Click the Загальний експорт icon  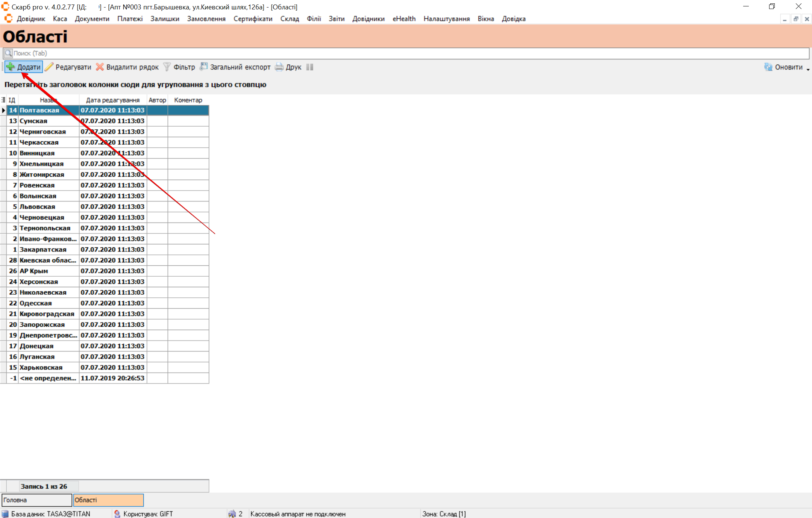(203, 67)
